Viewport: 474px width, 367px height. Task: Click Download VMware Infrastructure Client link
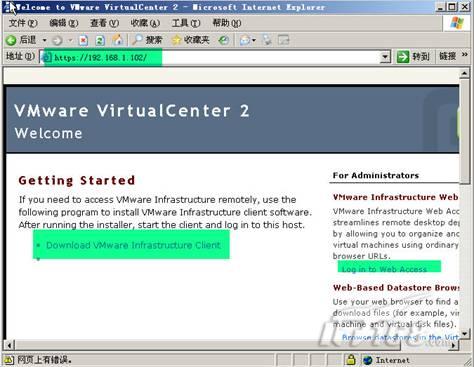(133, 245)
